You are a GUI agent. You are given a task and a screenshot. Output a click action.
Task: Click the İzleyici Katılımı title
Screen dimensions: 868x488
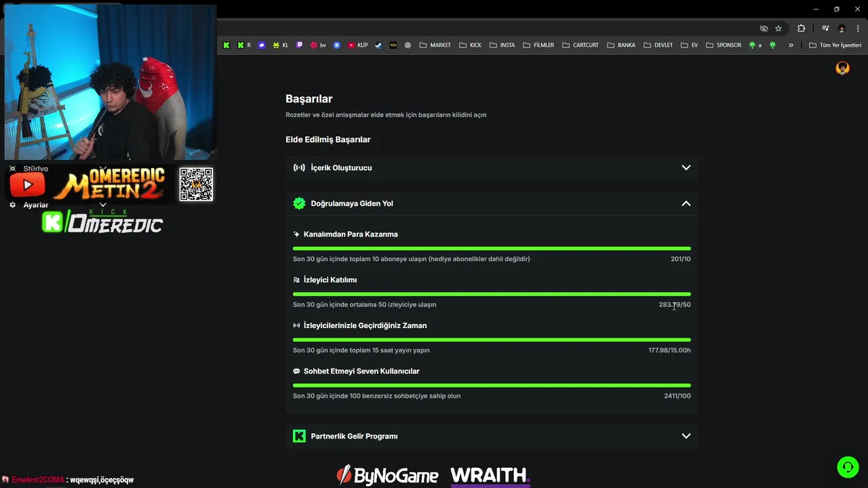click(330, 280)
